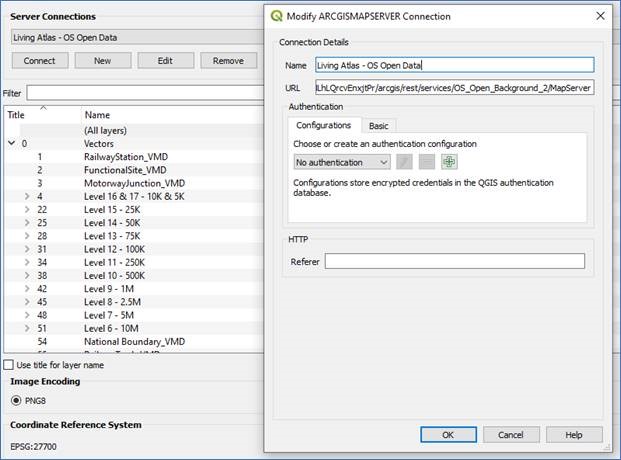Click the Remove connection button
This screenshot has width=621, height=460.
[x=228, y=61]
